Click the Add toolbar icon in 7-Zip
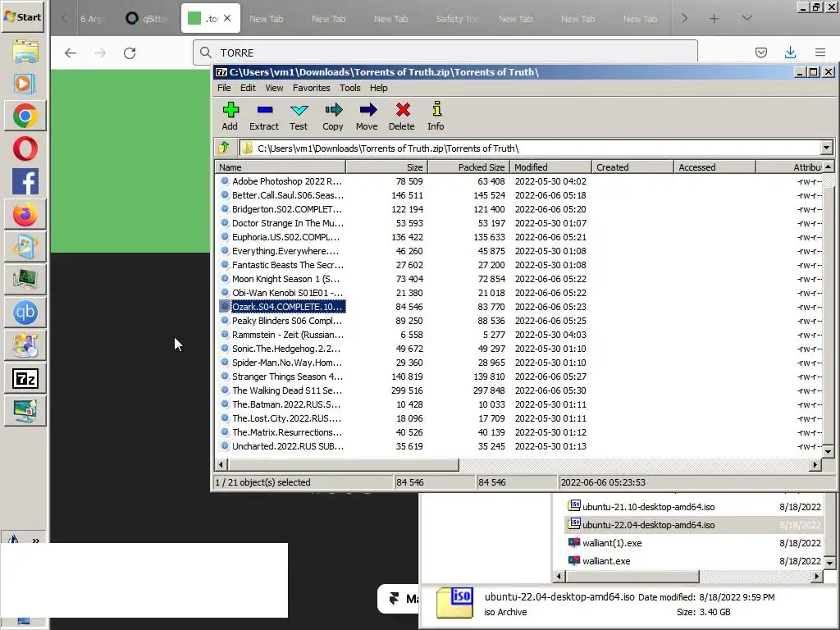The height and width of the screenshot is (630, 840). (x=230, y=116)
